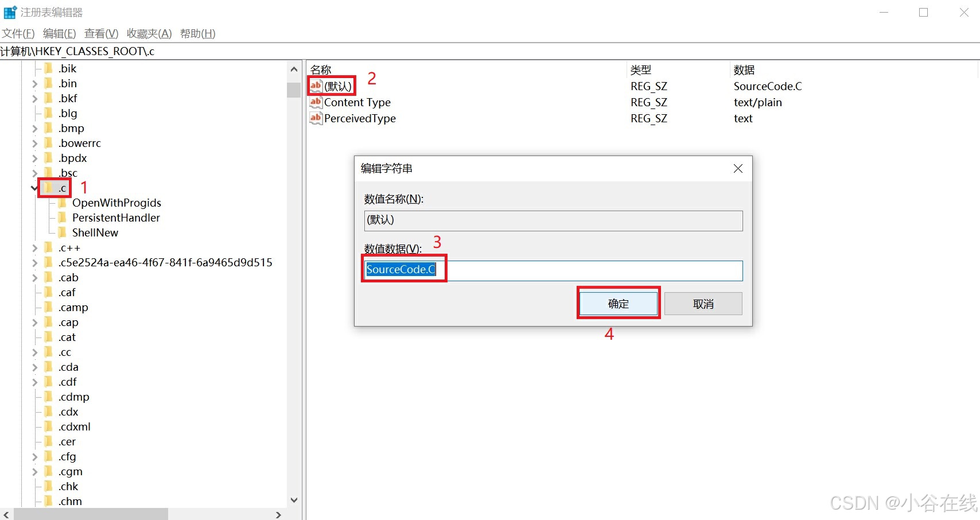The height and width of the screenshot is (520, 980).
Task: Expand the .cgm key
Action: tap(34, 471)
